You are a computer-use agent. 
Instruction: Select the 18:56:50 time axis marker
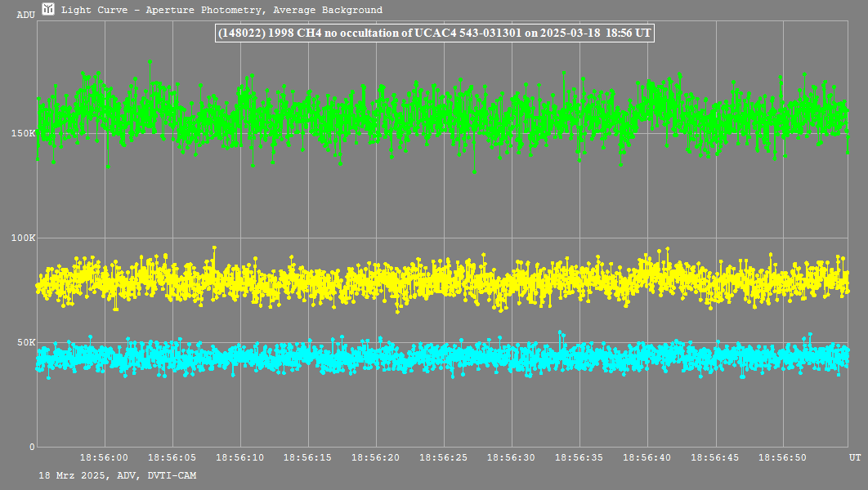783,459
